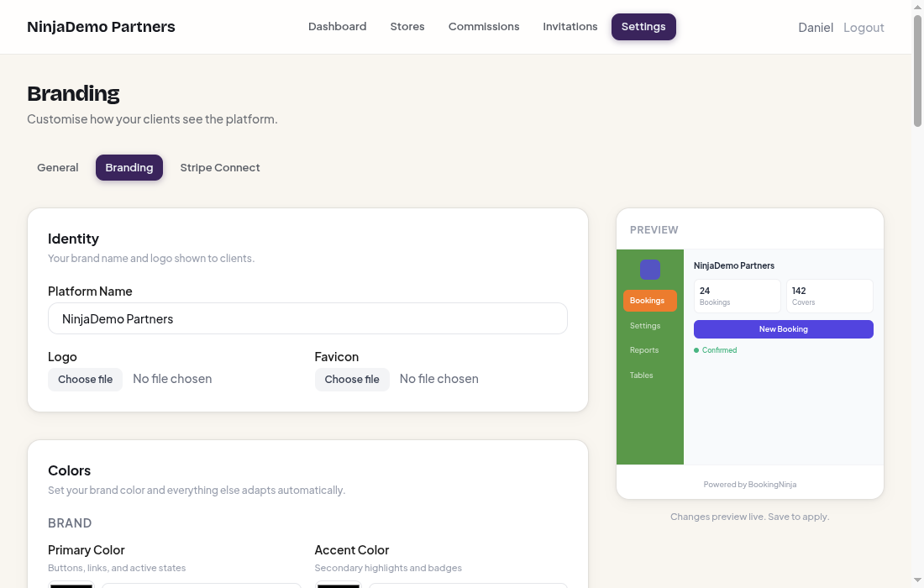Click the purple logo square in preview

[650, 270]
